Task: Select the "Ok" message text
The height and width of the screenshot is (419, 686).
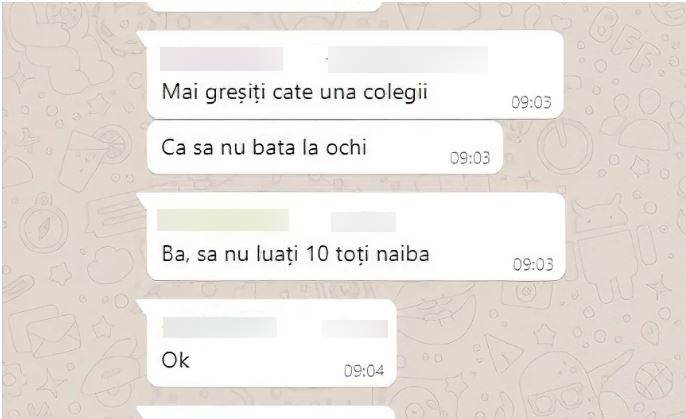Action: (175, 360)
